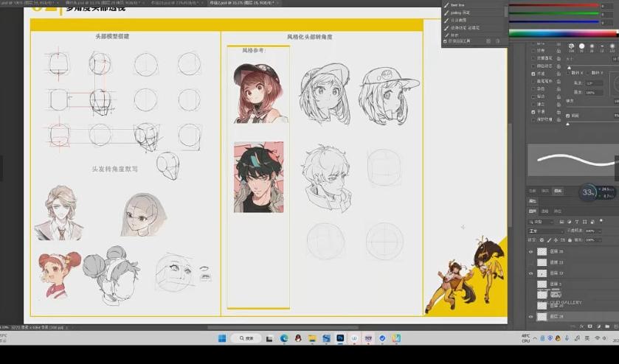This screenshot has width=619, height=364.
Task: Open the Microsoft Edge taskbar icon
Action: (284, 338)
